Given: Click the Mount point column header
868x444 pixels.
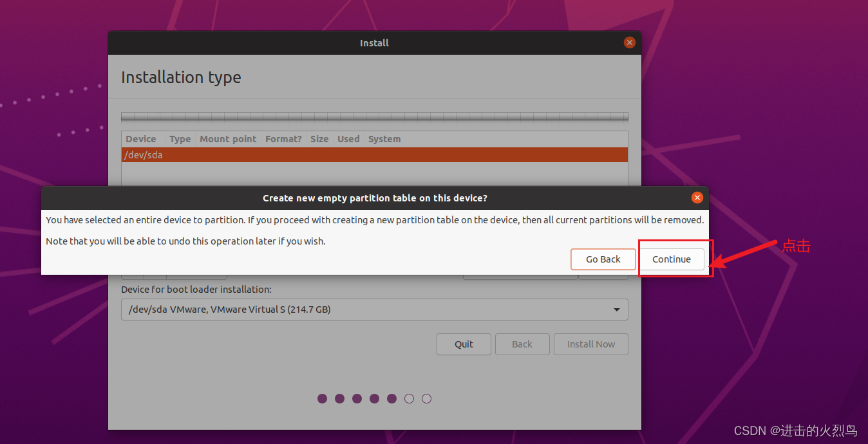Looking at the screenshot, I should click(228, 138).
